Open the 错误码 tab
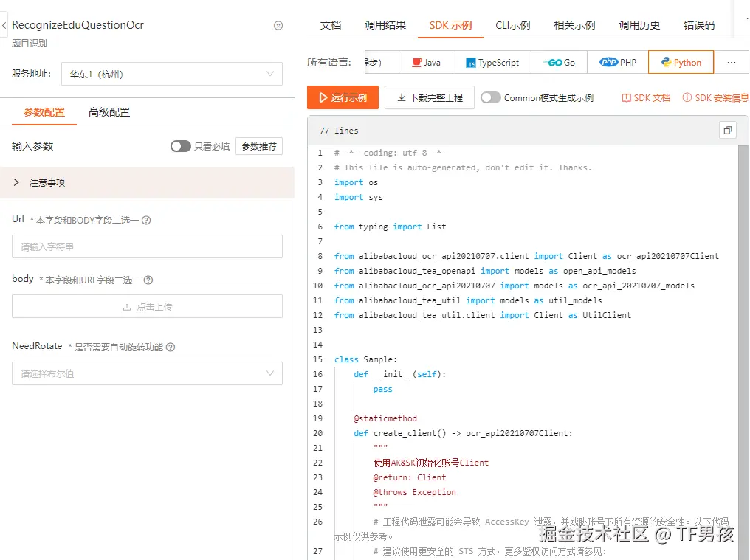Screen dimensions: 750x560 click(699, 25)
